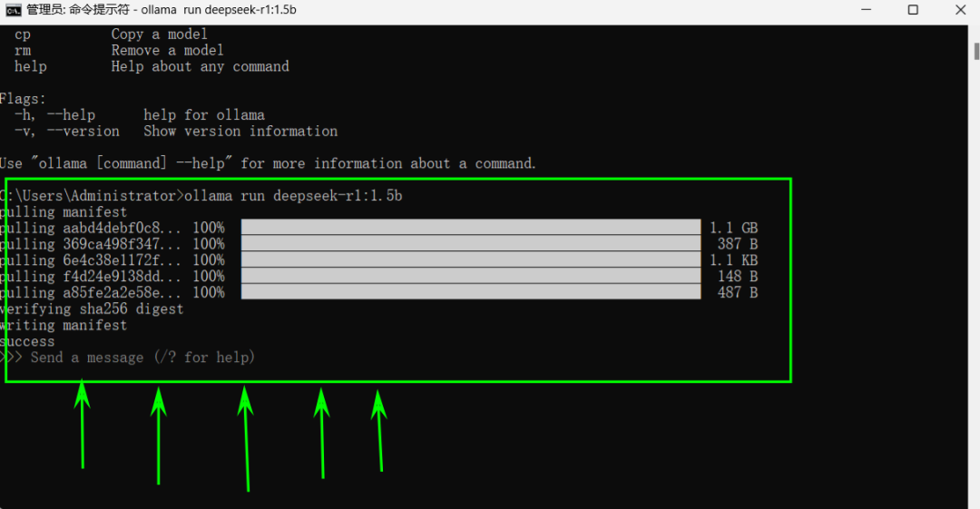
Task: Click progress bar for aabd4debf0c8 layer
Action: pos(471,227)
